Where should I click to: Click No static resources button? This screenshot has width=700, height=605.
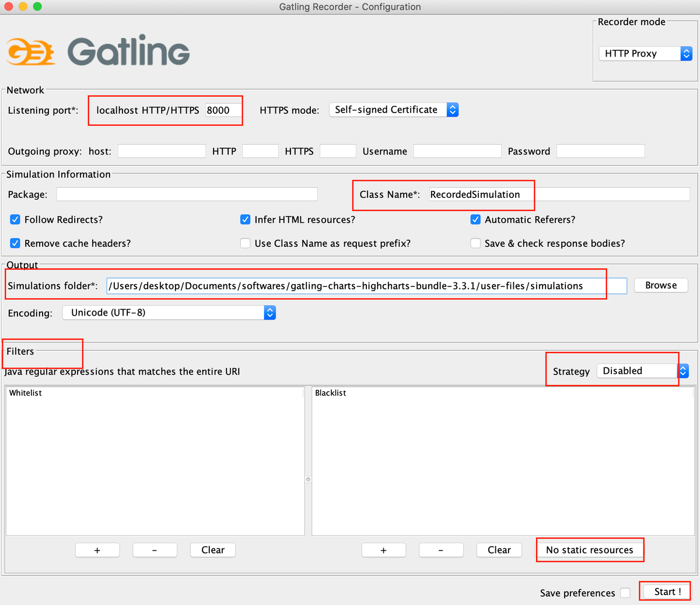[589, 550]
